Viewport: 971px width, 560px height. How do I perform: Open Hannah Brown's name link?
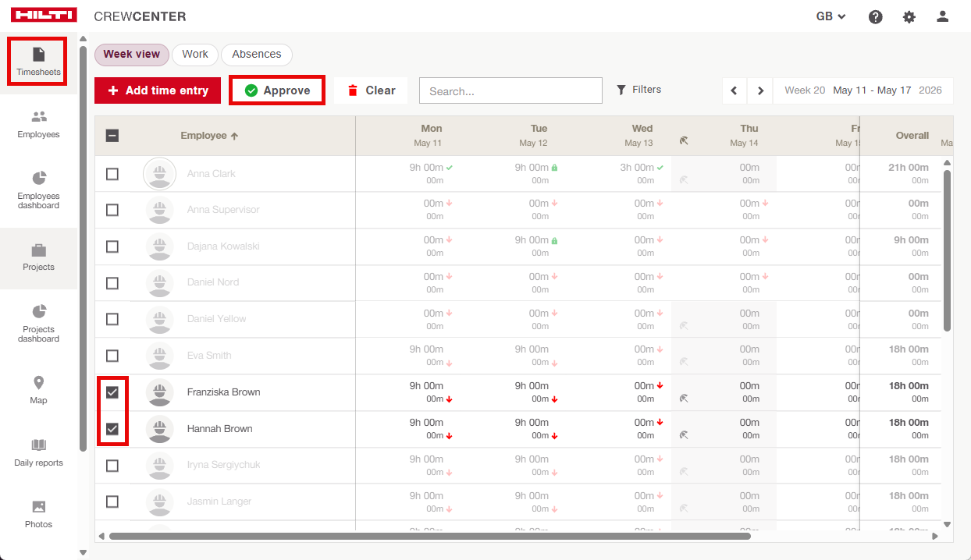(219, 429)
